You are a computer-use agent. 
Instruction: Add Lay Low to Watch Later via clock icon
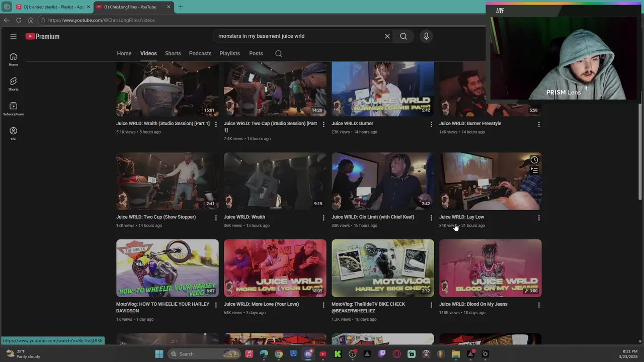(534, 160)
